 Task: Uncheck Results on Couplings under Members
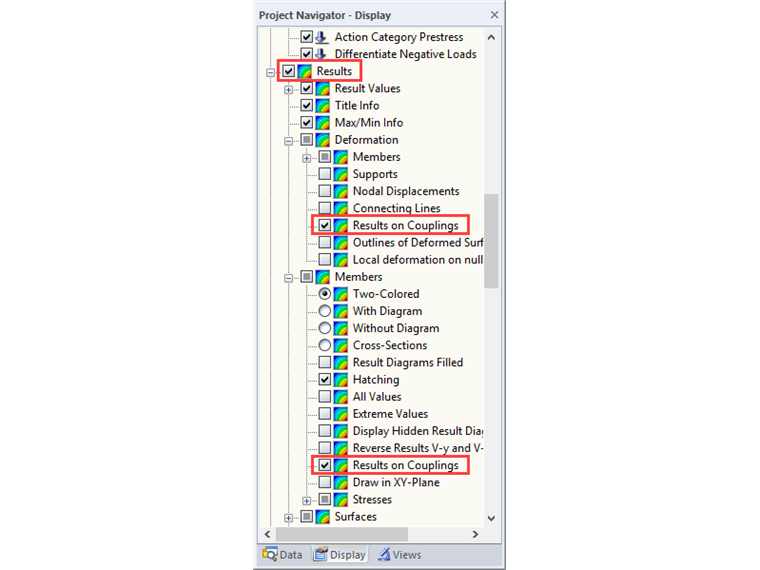click(x=325, y=465)
